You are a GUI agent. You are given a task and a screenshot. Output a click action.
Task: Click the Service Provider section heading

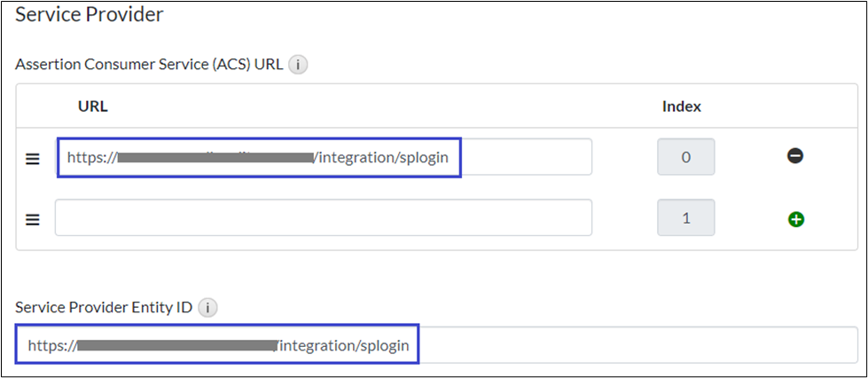pos(90,14)
